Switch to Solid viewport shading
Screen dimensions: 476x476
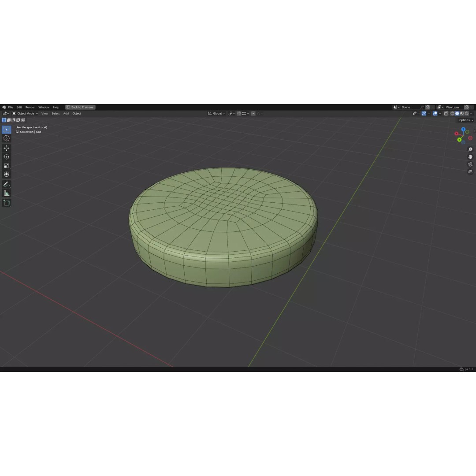click(x=457, y=114)
